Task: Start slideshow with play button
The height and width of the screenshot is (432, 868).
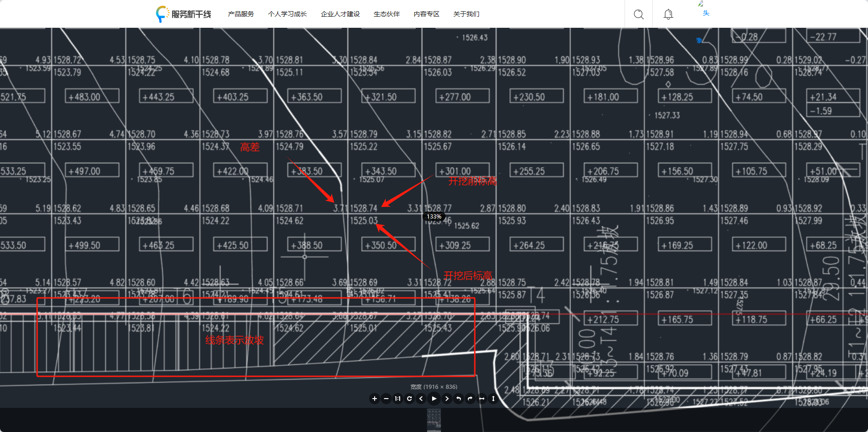Action: (x=434, y=398)
